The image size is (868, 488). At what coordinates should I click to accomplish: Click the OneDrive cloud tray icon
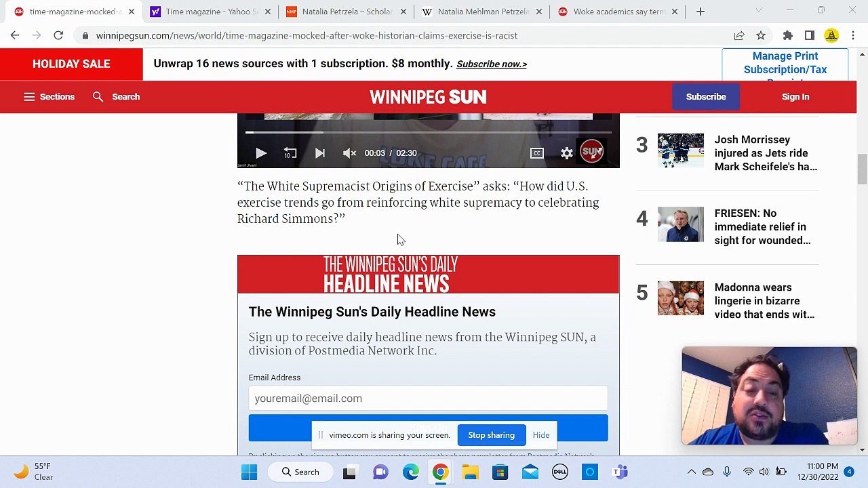point(708,472)
